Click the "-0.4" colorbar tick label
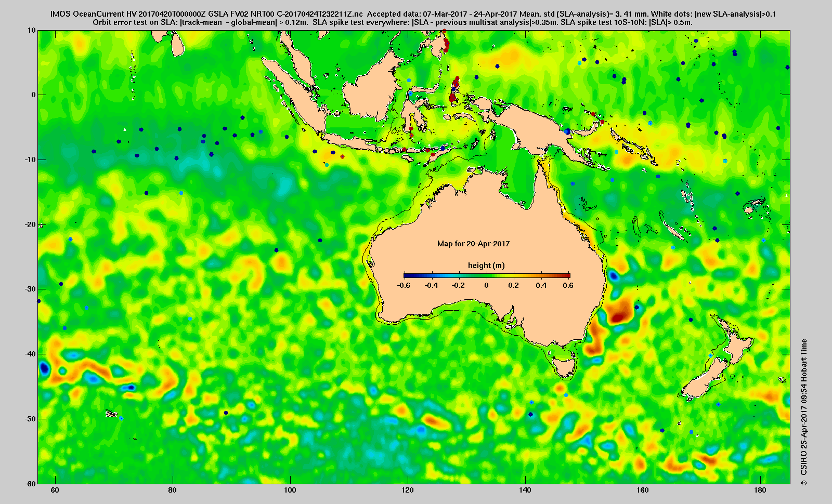This screenshot has height=504, width=832. [x=431, y=285]
